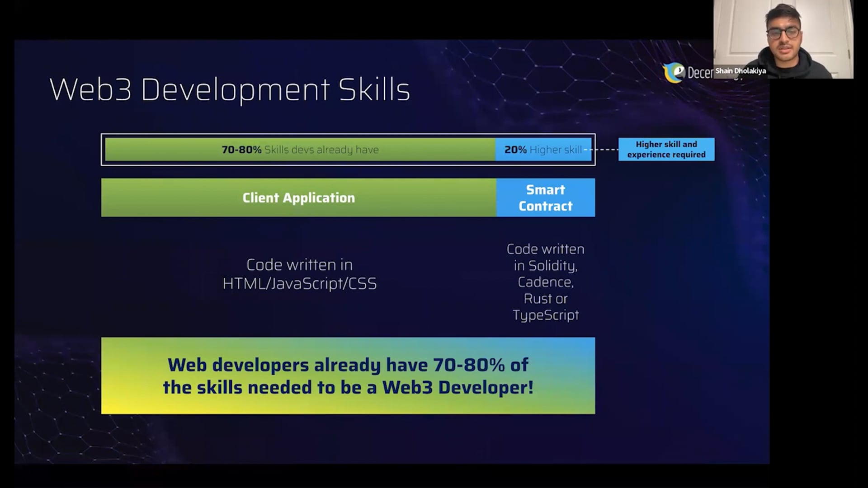Click the partial Decentology logo text
This screenshot has width=868, height=488.
pos(700,73)
